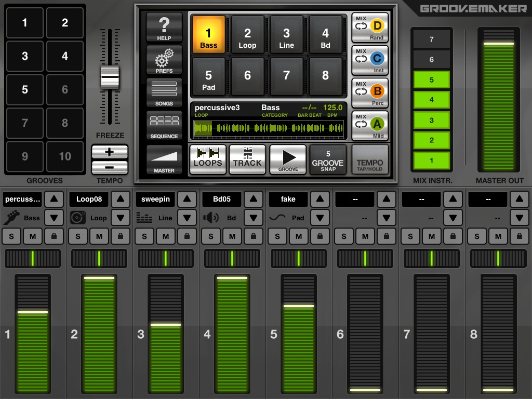
Task: Load groove 1 from Grooves grid
Action: click(x=25, y=23)
